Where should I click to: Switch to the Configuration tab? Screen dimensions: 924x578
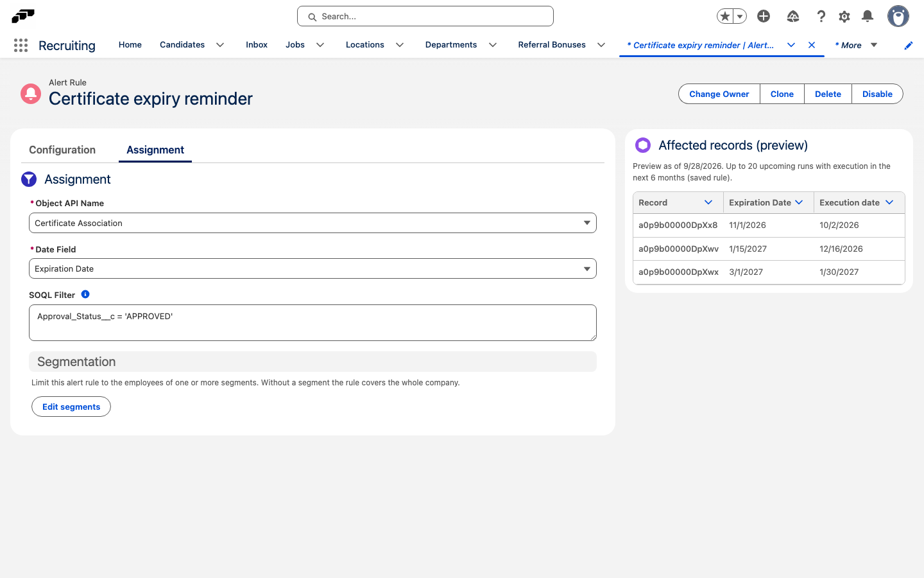(x=62, y=150)
